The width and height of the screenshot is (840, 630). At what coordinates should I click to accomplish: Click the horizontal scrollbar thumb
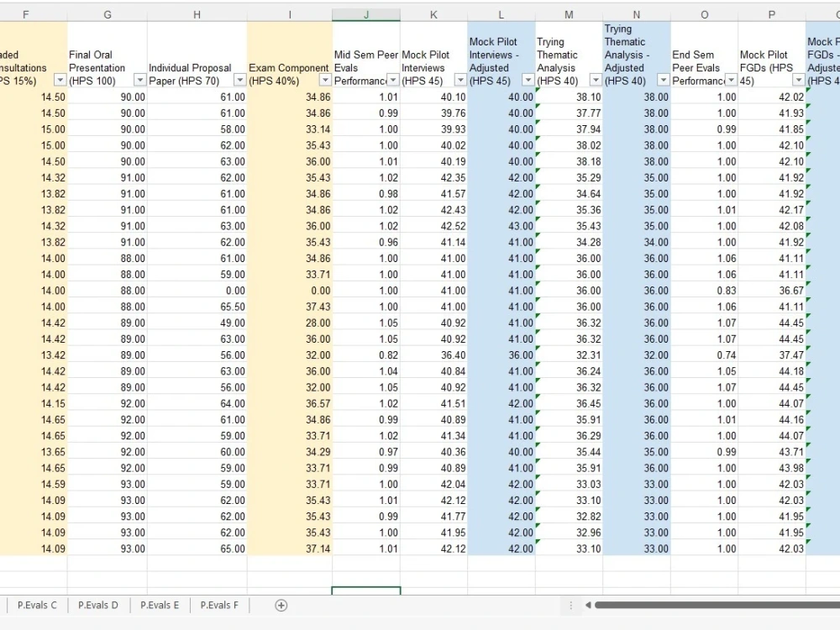(x=717, y=606)
